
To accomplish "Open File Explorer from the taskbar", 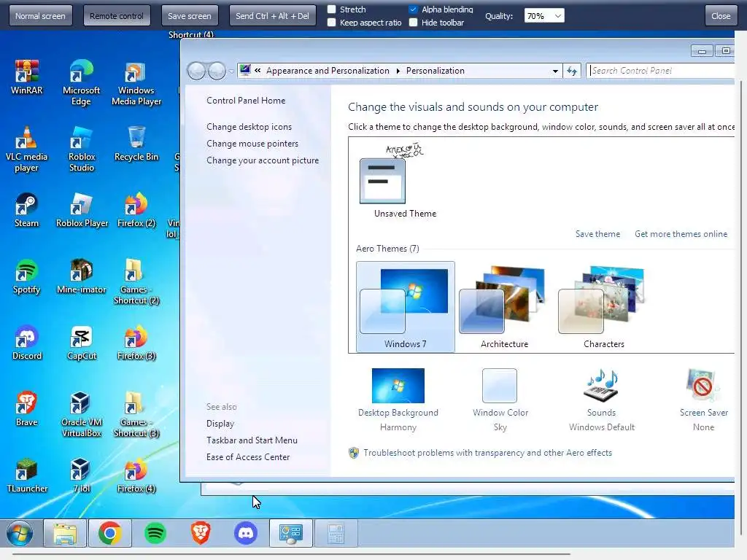I will click(65, 533).
